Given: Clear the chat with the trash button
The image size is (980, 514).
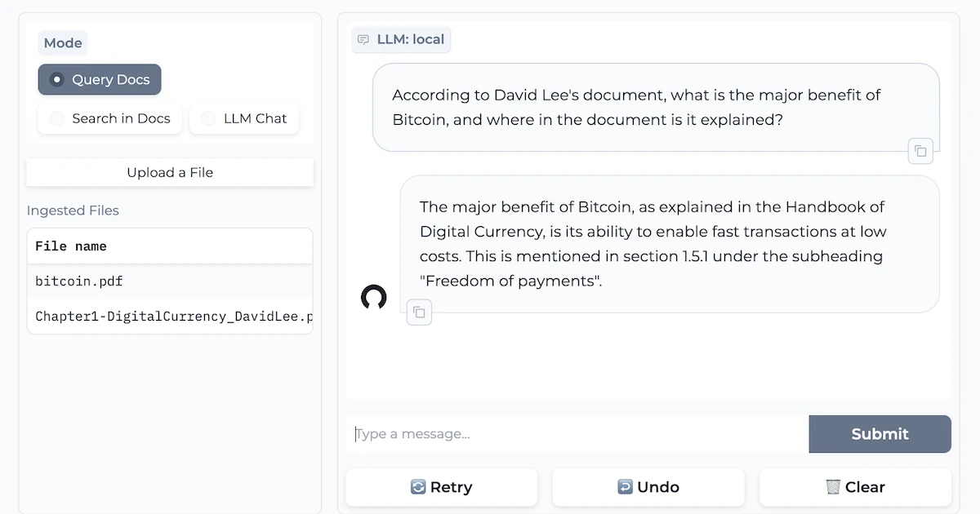Looking at the screenshot, I should point(855,487).
